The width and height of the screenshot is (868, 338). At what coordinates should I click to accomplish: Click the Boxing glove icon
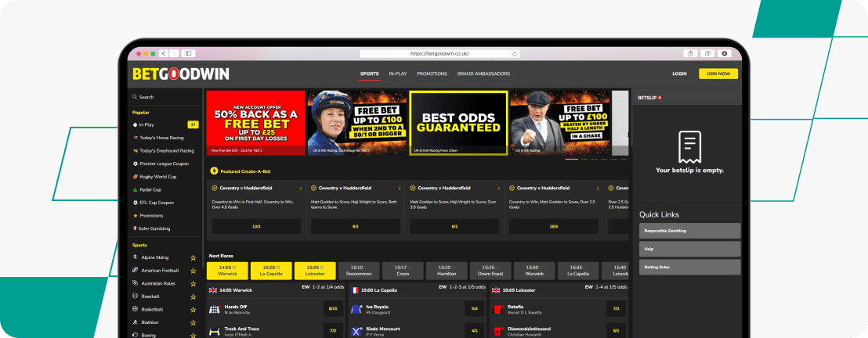(x=135, y=335)
